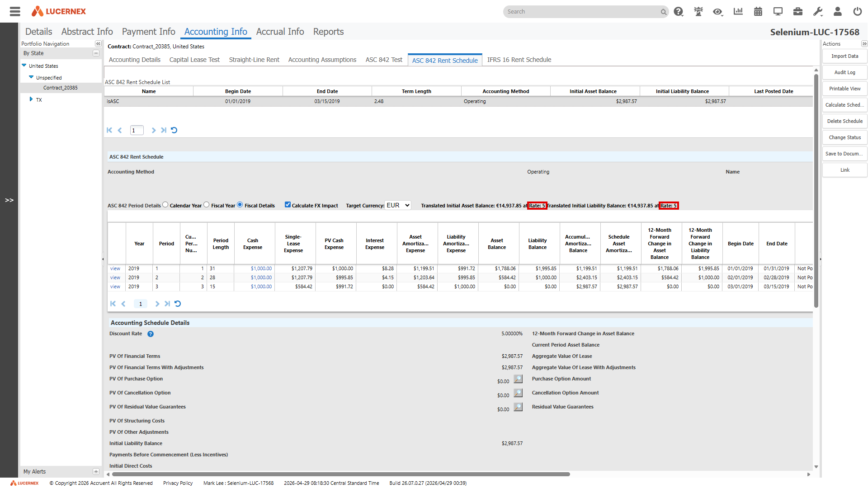Screen dimensions: 868x488
Task: Click the search magnifier icon
Action: pyautogui.click(x=663, y=12)
